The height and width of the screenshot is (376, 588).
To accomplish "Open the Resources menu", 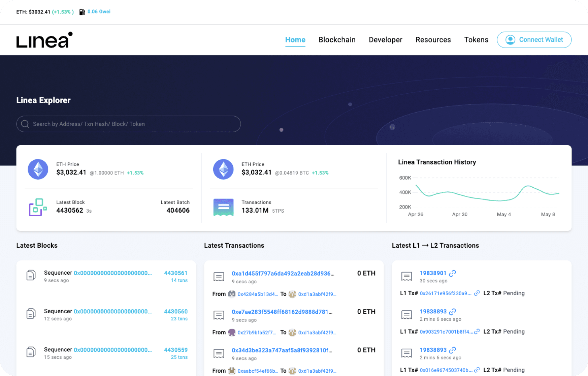I will coord(433,39).
